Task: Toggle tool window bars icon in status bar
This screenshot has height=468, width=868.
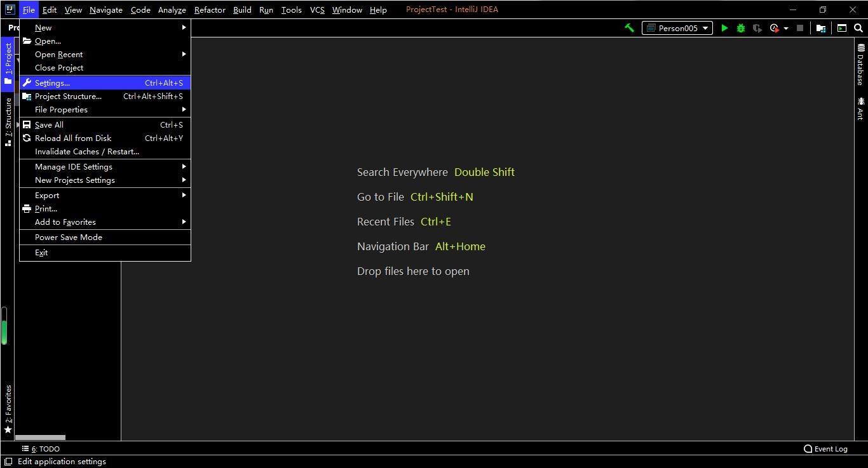Action: [x=8, y=462]
